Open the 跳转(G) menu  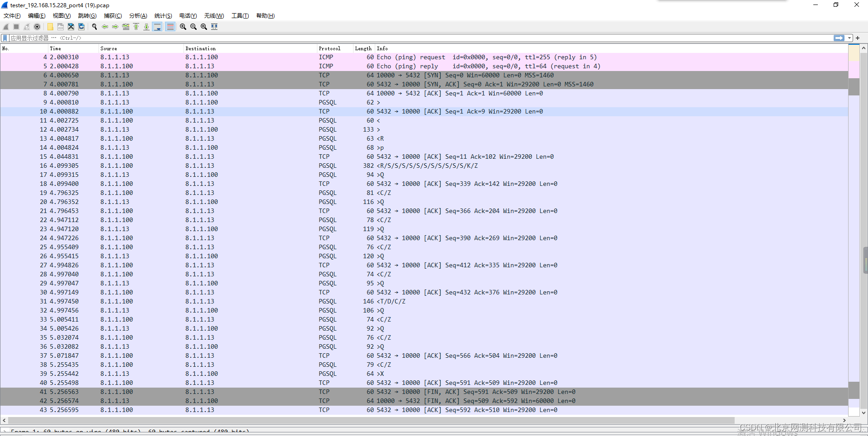tap(87, 16)
